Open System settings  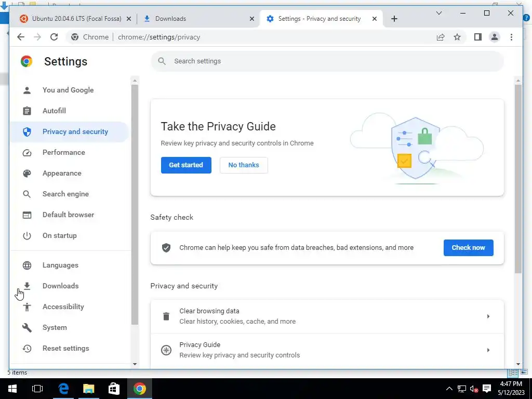(x=70, y=327)
